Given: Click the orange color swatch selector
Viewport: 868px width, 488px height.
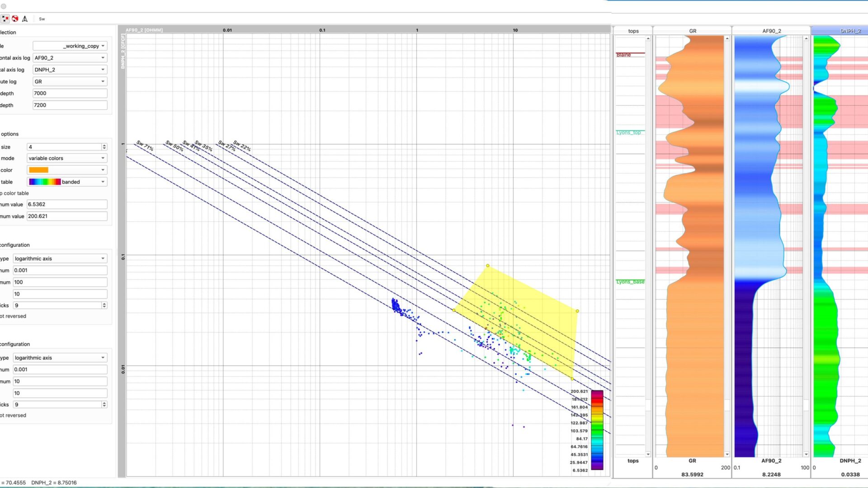Looking at the screenshot, I should (66, 170).
